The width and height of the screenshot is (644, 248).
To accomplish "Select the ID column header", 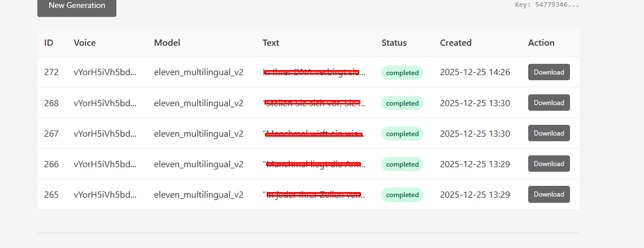I will [49, 43].
